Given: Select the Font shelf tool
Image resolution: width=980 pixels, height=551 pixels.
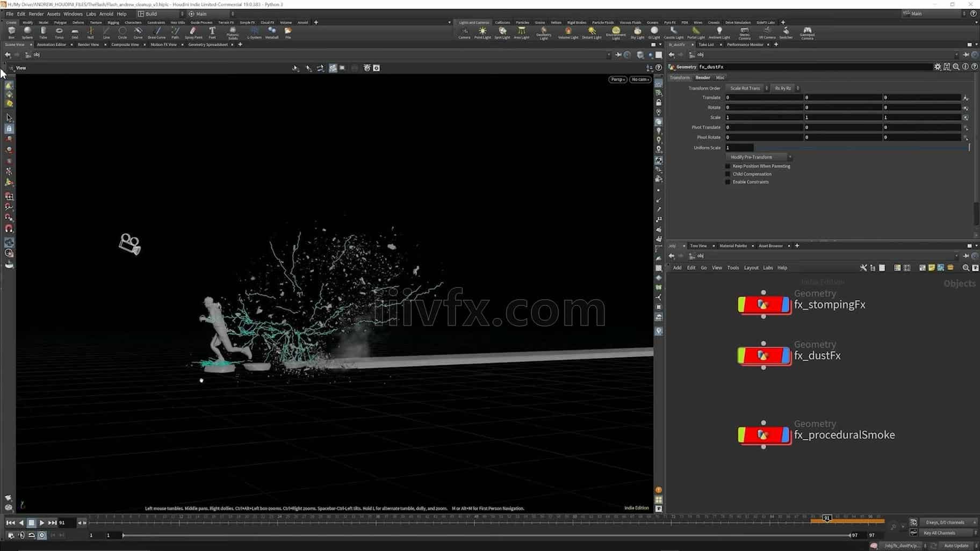Looking at the screenshot, I should tap(212, 33).
